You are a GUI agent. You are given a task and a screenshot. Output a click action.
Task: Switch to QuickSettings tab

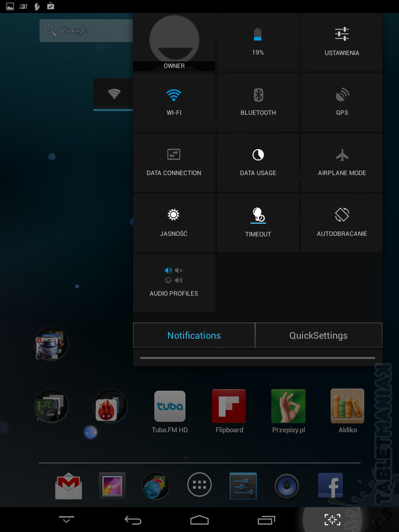coord(318,335)
